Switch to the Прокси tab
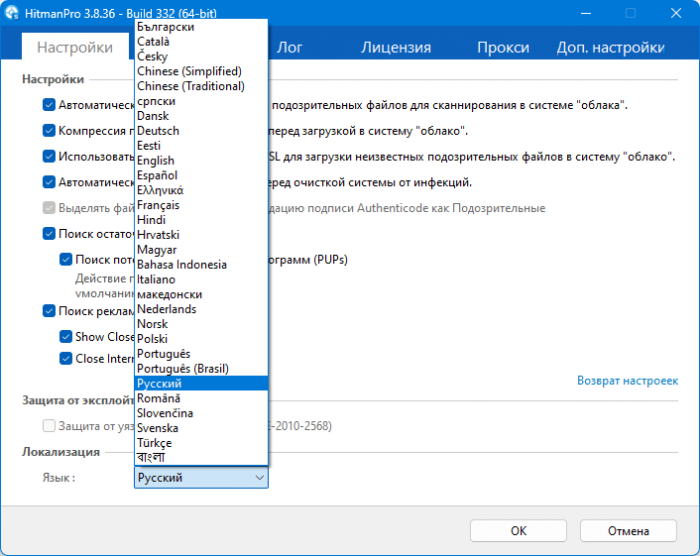This screenshot has width=700, height=556. (x=503, y=47)
